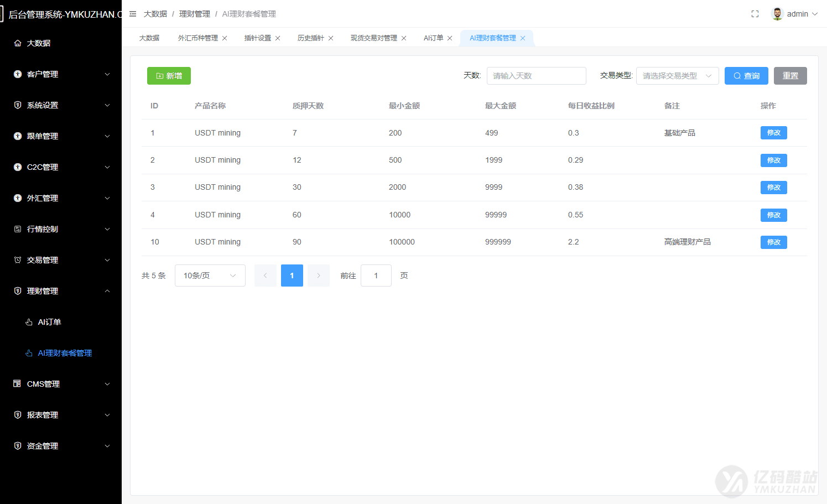The height and width of the screenshot is (504, 827).
Task: Click the pointer icon beside AI理财套餐管理
Action: (29, 353)
